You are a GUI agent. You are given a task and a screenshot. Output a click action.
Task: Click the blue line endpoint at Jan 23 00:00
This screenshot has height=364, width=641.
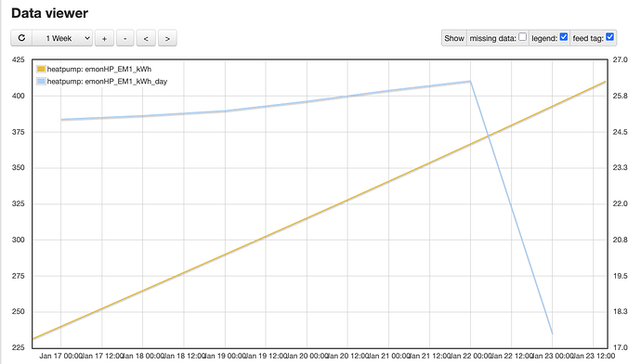coord(553,333)
